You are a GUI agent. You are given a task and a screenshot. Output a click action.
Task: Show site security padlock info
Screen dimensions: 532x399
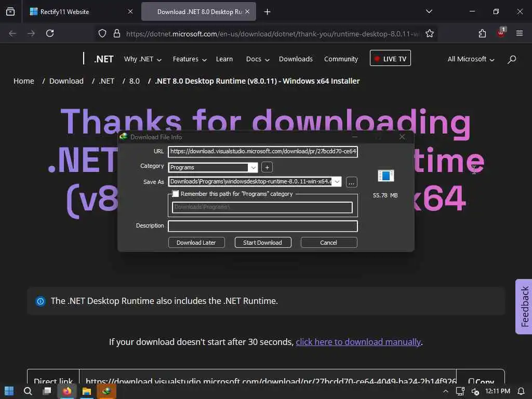(x=117, y=33)
